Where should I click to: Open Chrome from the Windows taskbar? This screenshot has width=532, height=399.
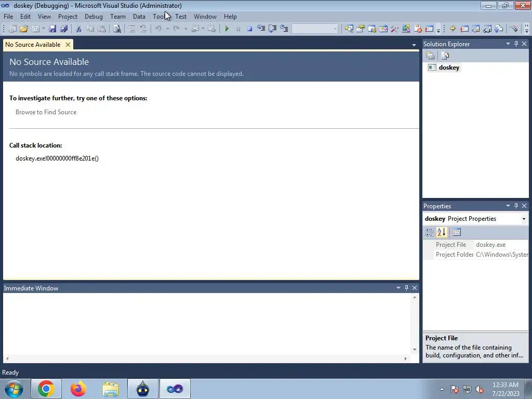coord(46,389)
